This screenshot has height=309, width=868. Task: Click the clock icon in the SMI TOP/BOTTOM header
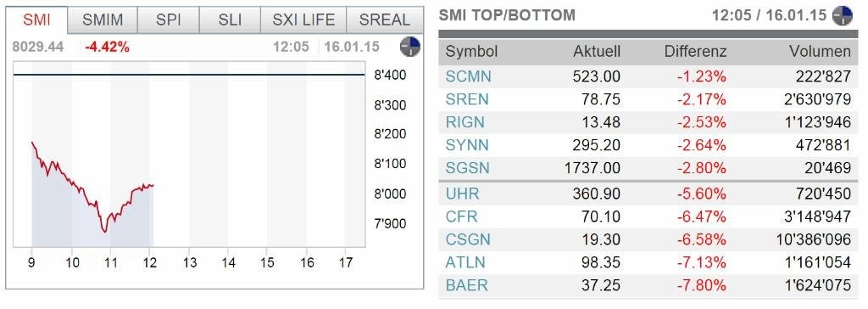843,15
